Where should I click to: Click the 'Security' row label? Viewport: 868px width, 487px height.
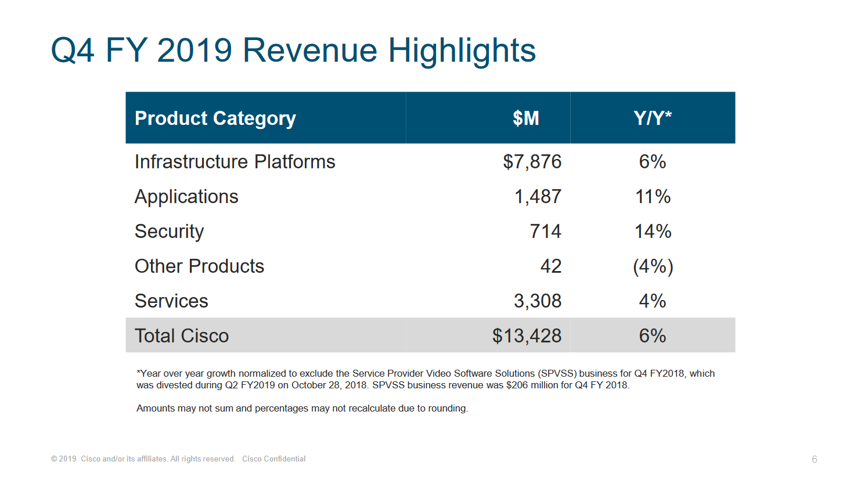(170, 232)
